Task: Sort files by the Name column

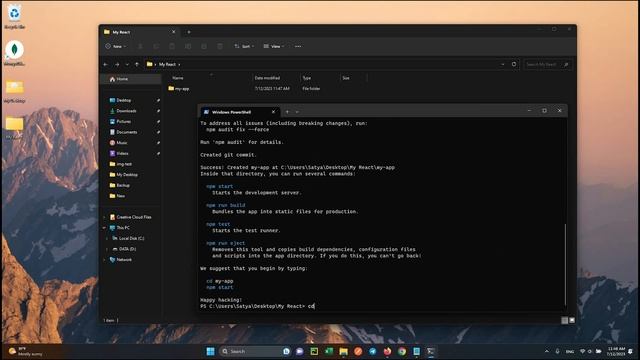Action: pos(178,78)
